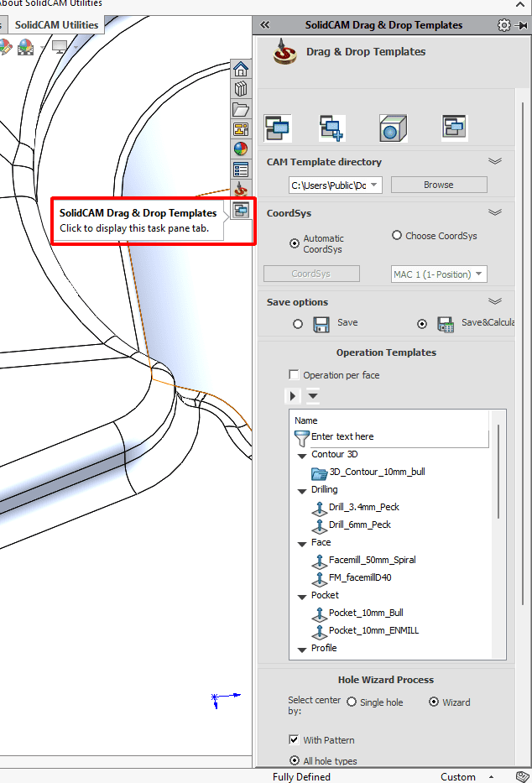Click the Fully Defined status text
The height and width of the screenshot is (783, 532).
[x=301, y=776]
